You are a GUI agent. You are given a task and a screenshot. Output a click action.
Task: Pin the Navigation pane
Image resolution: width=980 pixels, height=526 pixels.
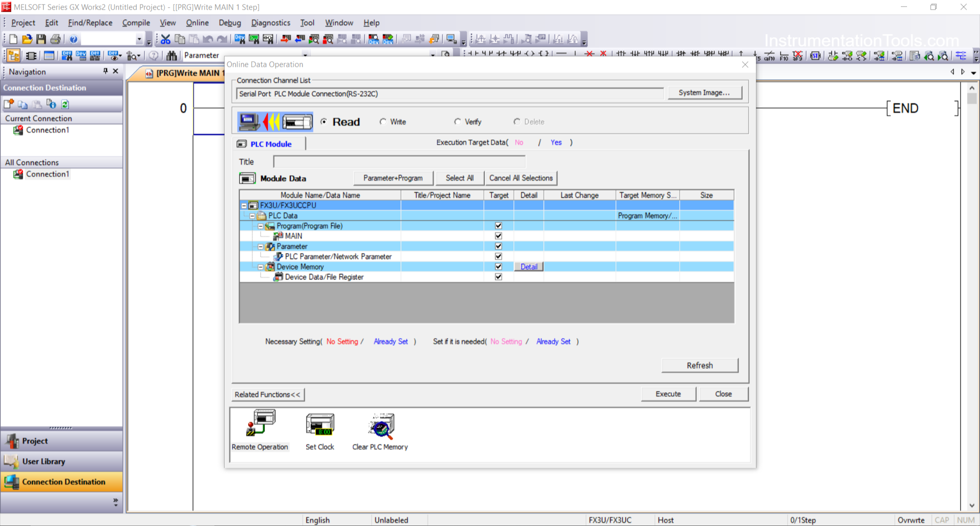pyautogui.click(x=106, y=71)
